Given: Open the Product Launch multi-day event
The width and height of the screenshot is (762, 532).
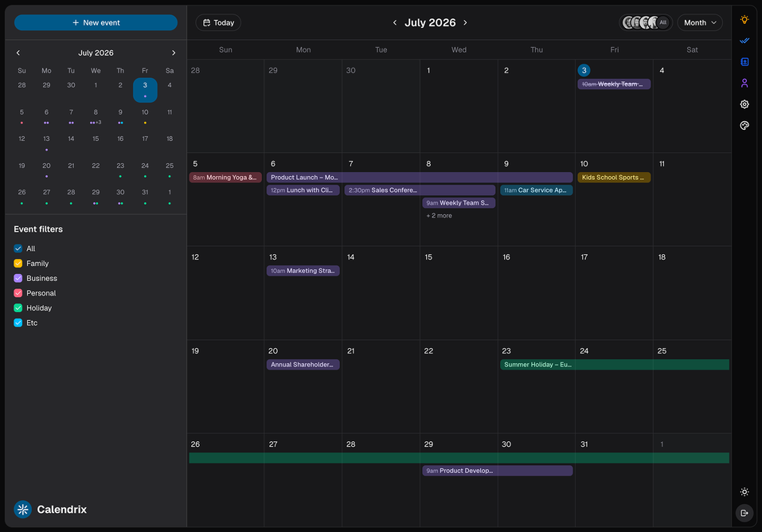Looking at the screenshot, I should 420,178.
